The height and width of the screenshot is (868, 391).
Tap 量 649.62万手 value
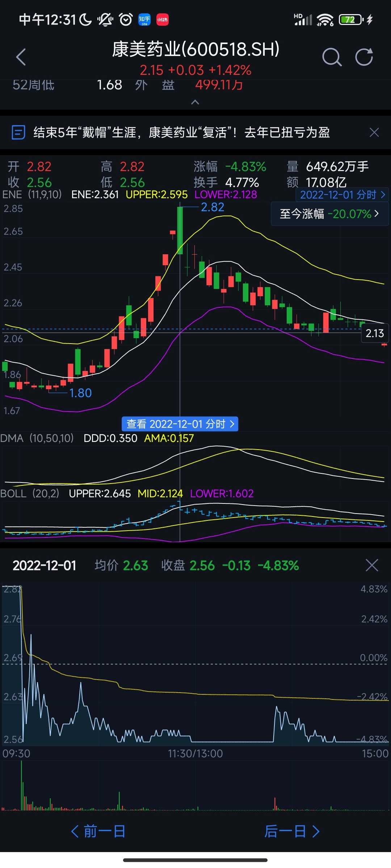(x=328, y=166)
